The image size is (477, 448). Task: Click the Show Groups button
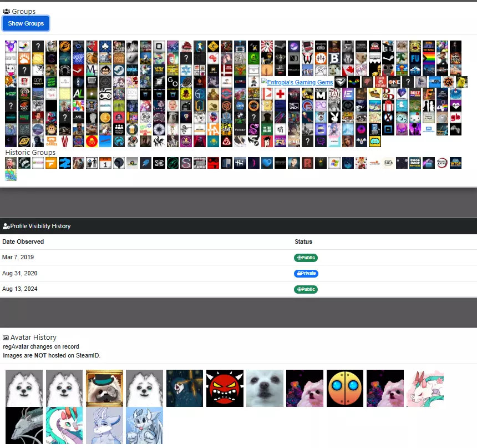[x=26, y=23]
